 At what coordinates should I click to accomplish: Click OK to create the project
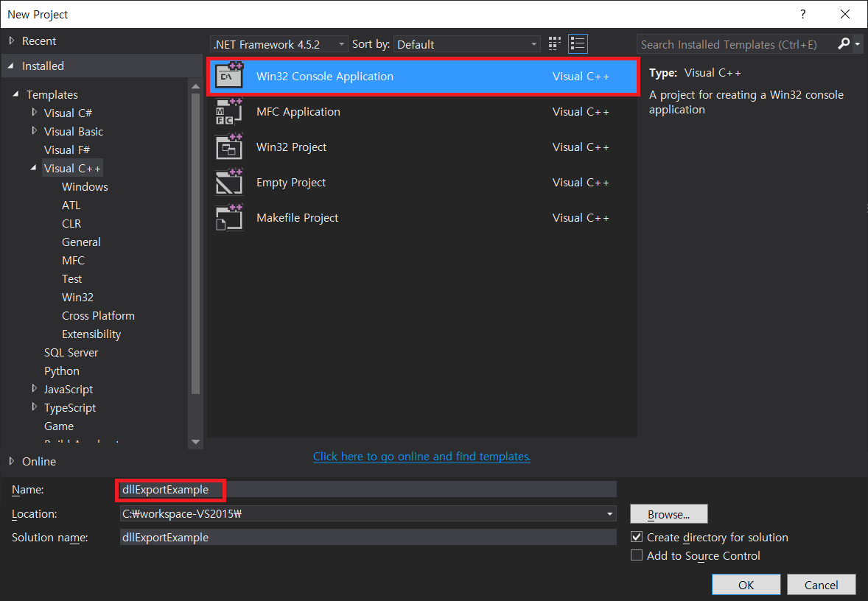[x=746, y=585]
